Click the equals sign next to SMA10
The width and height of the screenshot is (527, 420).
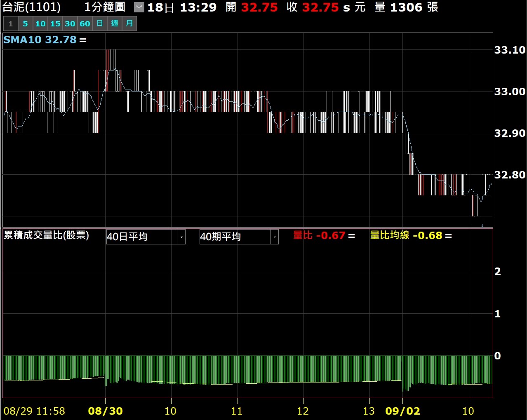pyautogui.click(x=83, y=40)
